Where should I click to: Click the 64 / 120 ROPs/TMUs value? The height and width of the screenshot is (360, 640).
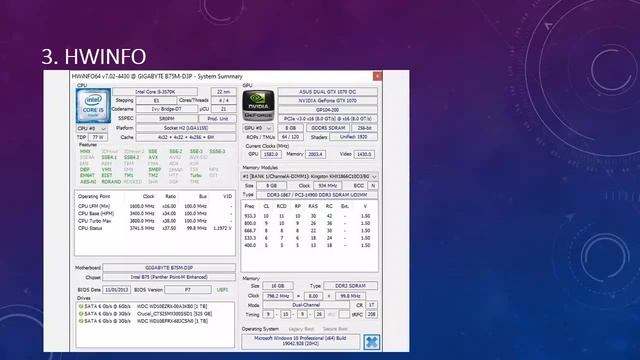tap(290, 137)
